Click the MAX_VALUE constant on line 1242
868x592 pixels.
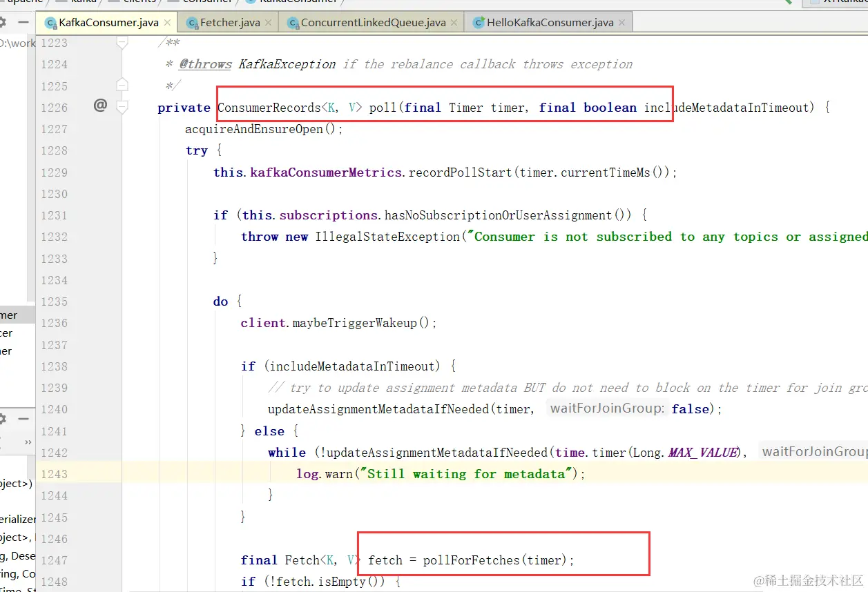(703, 453)
